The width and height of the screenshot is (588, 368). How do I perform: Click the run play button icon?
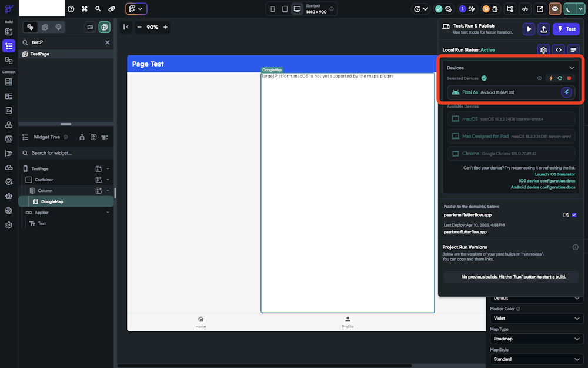pos(529,29)
